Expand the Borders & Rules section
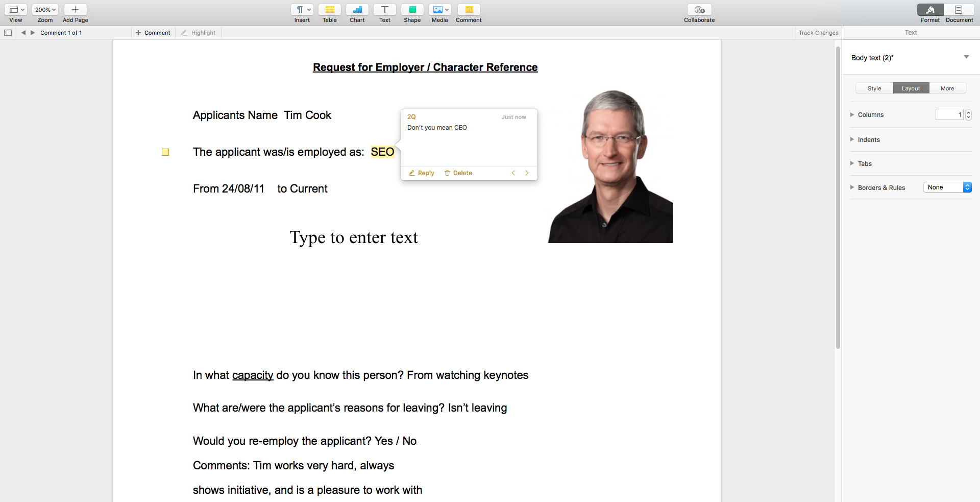This screenshot has width=980, height=502. 852,187
